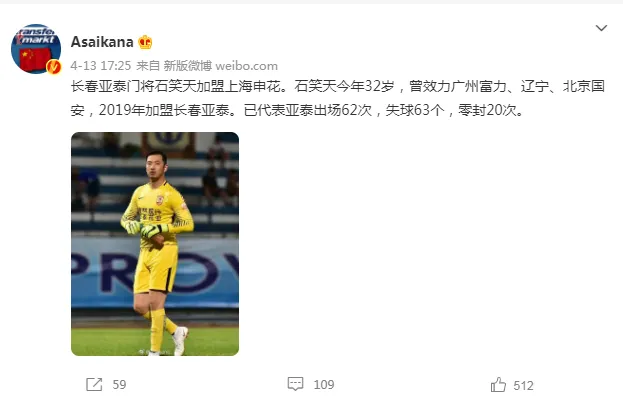Click the gold crown membership badge
Screen dimensions: 623x404
point(145,42)
